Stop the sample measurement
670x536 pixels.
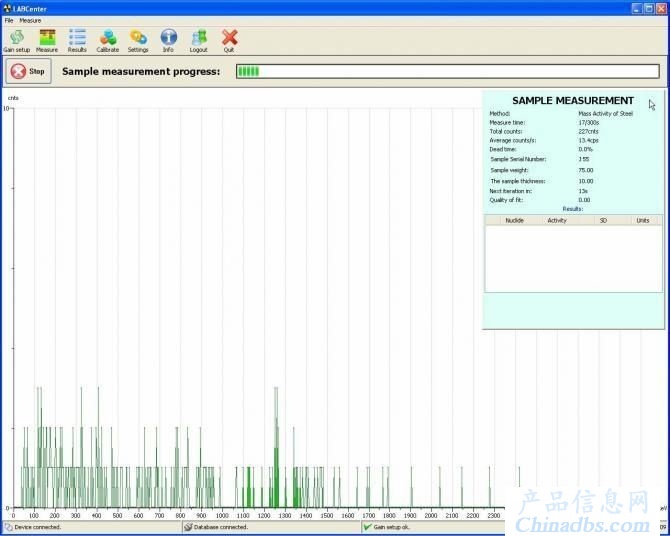(x=29, y=71)
